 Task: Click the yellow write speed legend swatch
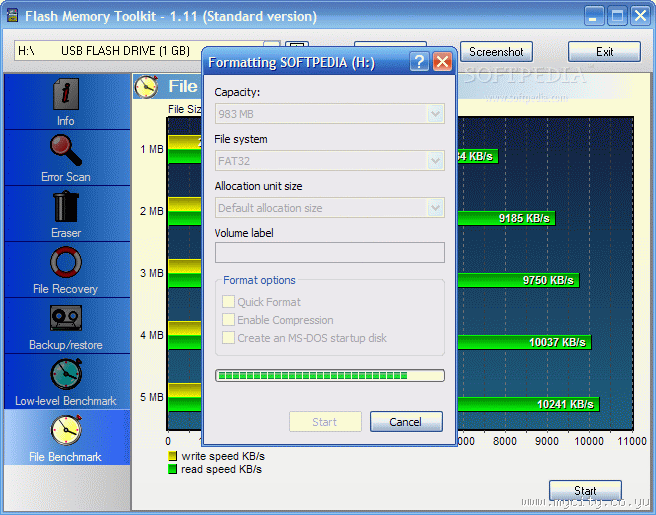(x=172, y=456)
